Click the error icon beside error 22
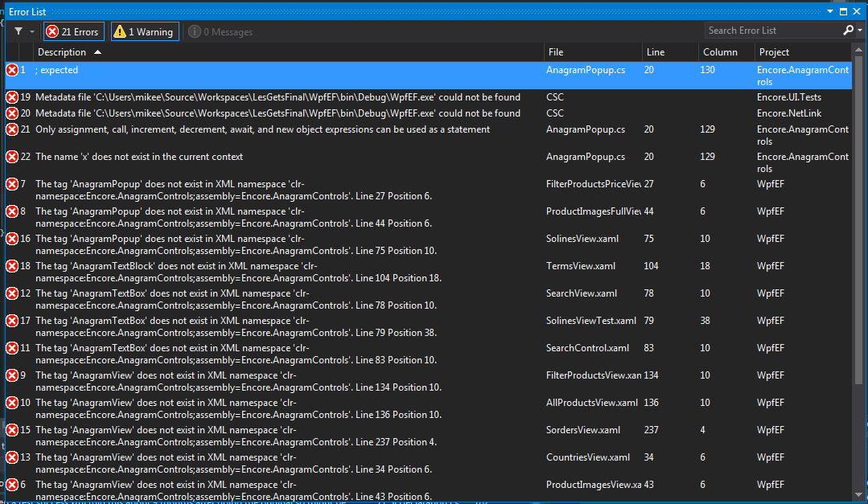Image resolution: width=868 pixels, height=504 pixels. click(12, 156)
